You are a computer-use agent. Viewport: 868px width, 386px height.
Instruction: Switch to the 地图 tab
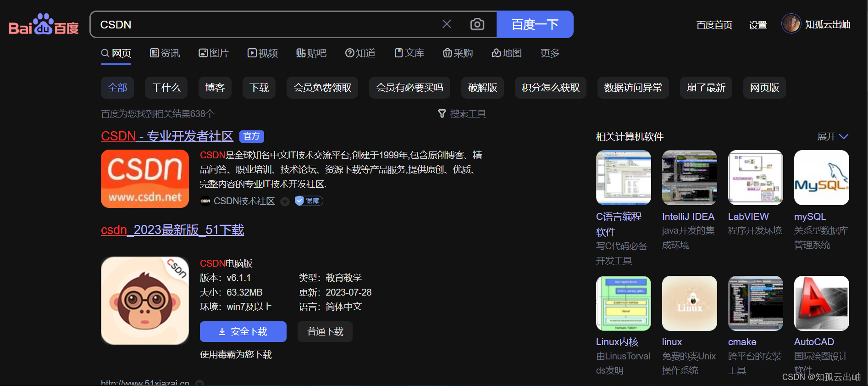507,53
